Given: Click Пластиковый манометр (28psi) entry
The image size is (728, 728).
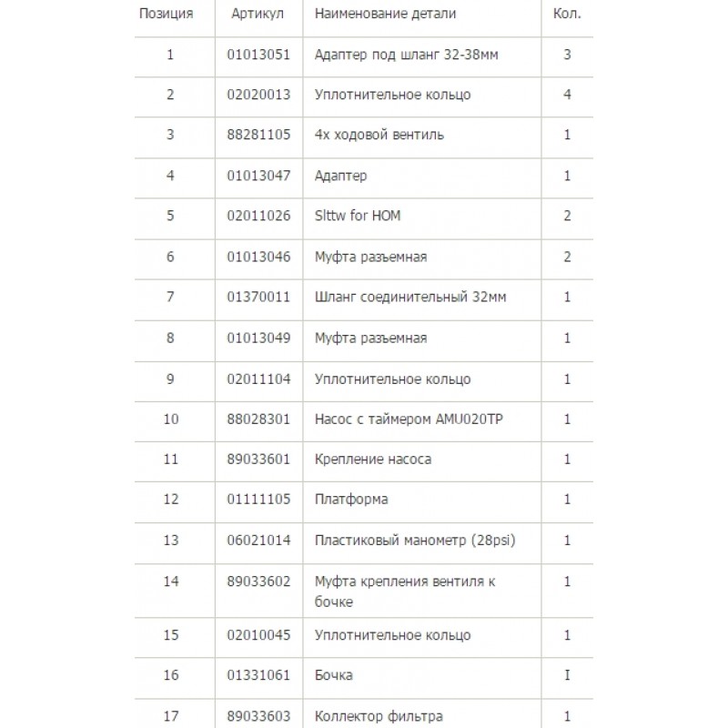Looking at the screenshot, I should [414, 540].
